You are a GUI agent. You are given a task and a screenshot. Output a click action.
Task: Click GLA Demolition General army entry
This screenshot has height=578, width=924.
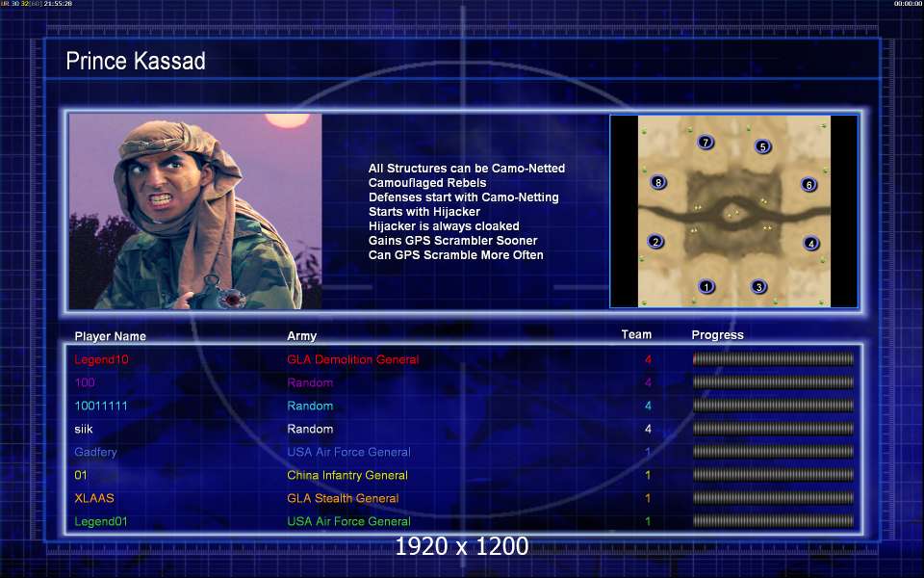[353, 359]
